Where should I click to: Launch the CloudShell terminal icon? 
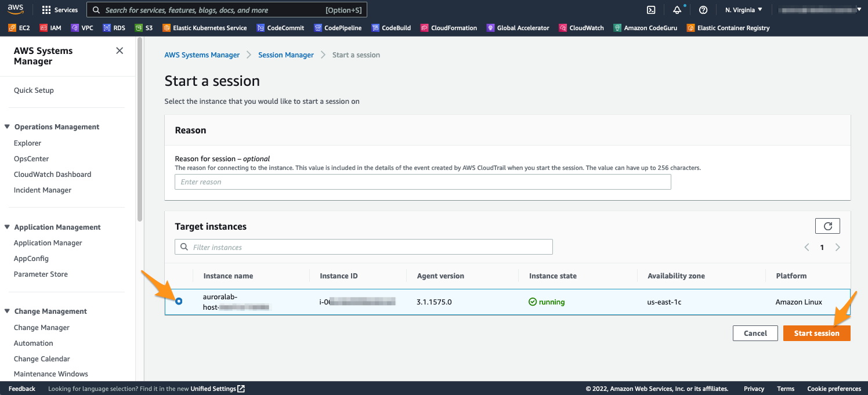(x=651, y=10)
